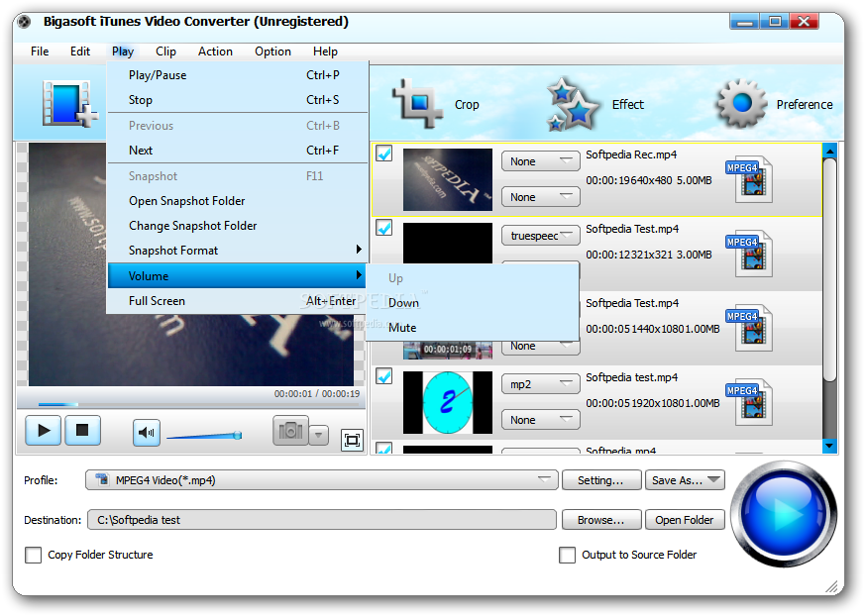Uncheck Softpedia Rec.mp4 checkbox
The height and width of the screenshot is (616, 865).
point(384,154)
